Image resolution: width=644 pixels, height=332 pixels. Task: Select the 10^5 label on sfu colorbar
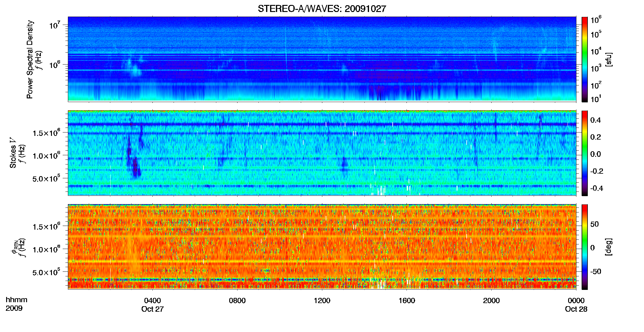pos(596,34)
